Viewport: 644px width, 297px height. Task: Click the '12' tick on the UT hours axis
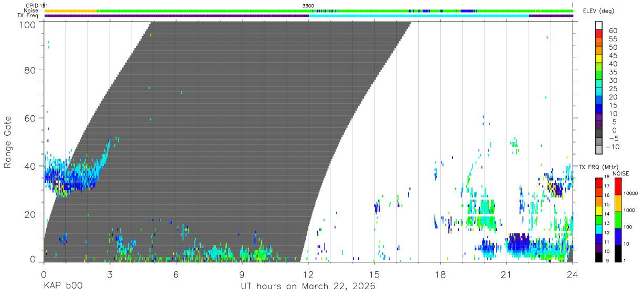(x=308, y=273)
